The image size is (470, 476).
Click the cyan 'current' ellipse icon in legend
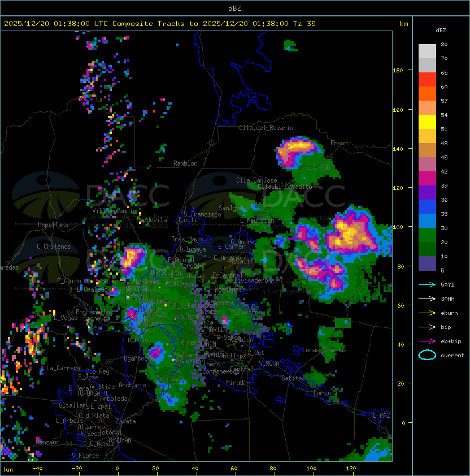point(427,355)
